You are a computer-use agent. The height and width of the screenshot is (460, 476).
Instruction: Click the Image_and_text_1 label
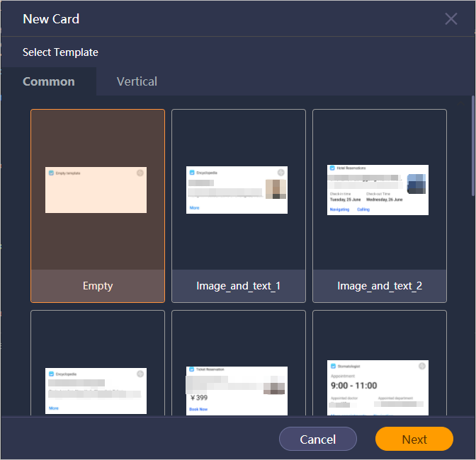pyautogui.click(x=238, y=286)
